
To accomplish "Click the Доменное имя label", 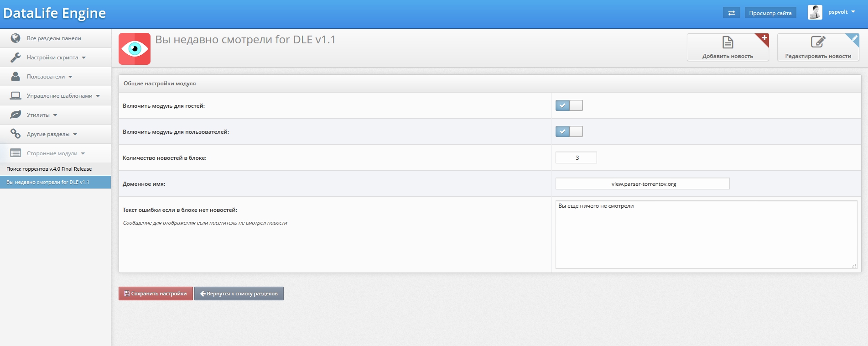I will click(x=144, y=184).
